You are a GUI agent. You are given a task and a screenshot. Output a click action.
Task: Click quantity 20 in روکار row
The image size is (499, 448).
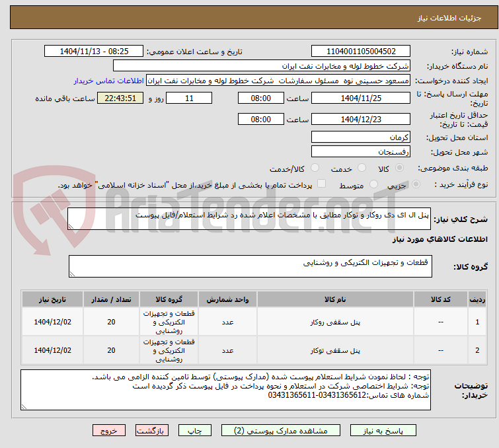(x=111, y=322)
